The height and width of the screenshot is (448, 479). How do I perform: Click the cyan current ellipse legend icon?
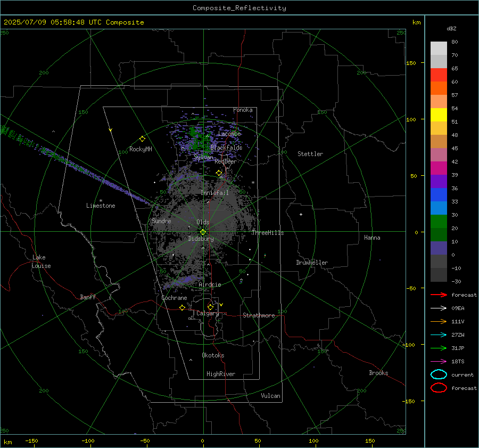pos(439,374)
